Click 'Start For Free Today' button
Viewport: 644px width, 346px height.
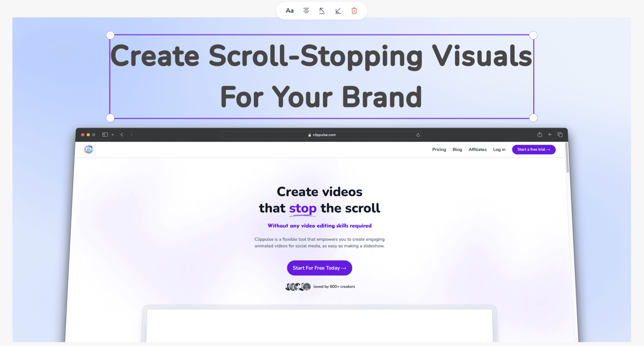pos(319,268)
